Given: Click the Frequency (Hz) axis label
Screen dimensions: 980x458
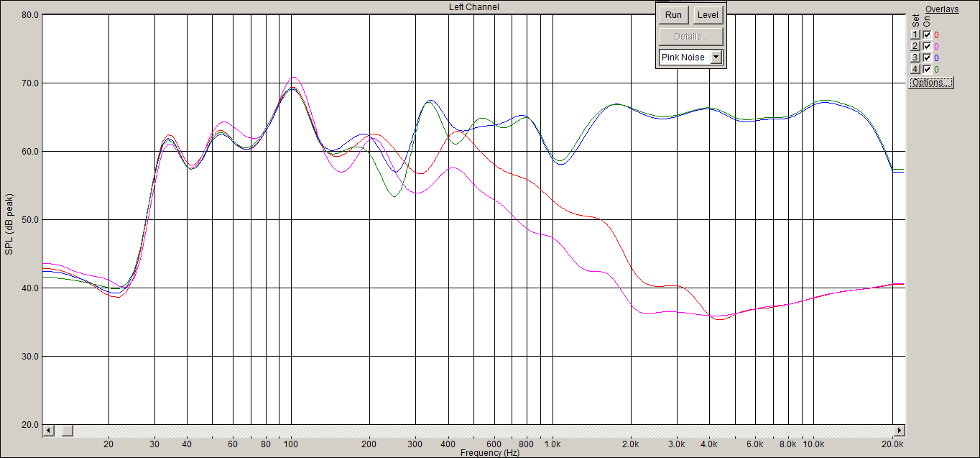Looking at the screenshot, I should [x=490, y=453].
